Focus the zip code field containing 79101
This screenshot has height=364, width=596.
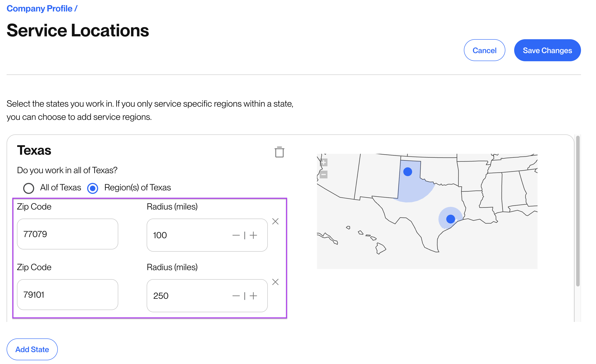click(67, 294)
